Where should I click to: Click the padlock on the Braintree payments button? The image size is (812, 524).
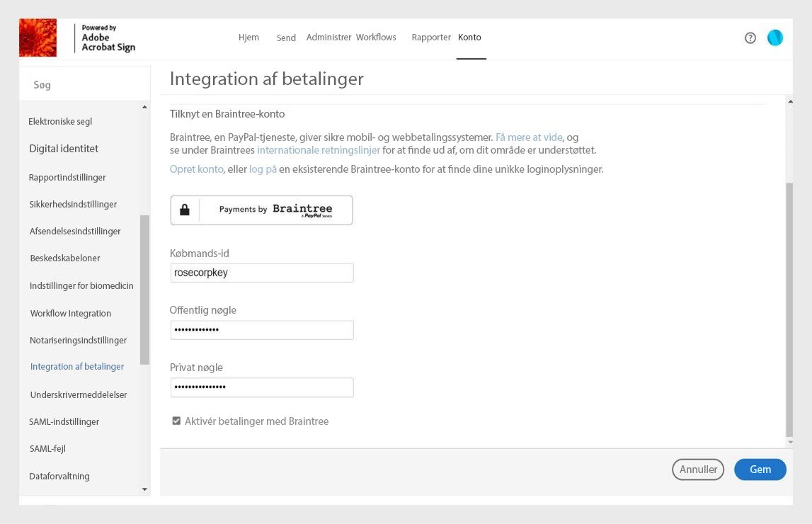[x=185, y=210]
